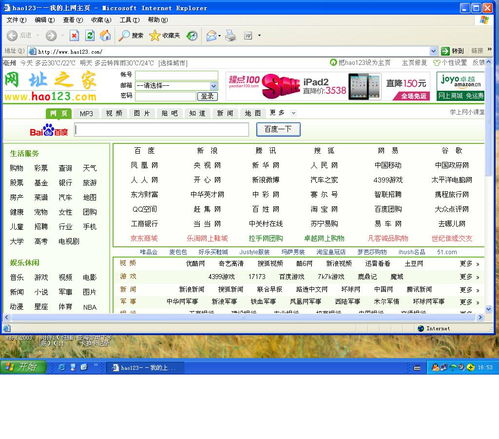Click into the Baidu search text box

click(x=162, y=130)
